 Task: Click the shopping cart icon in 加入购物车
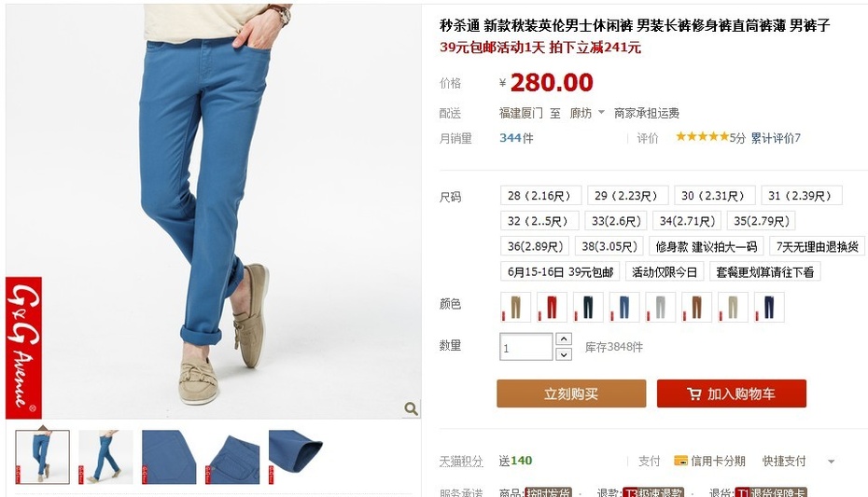pos(693,393)
